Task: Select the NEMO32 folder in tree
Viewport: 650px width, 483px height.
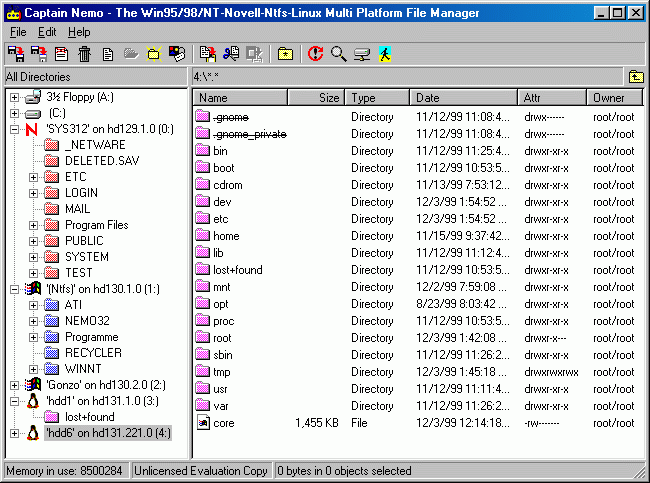Action: click(87, 321)
